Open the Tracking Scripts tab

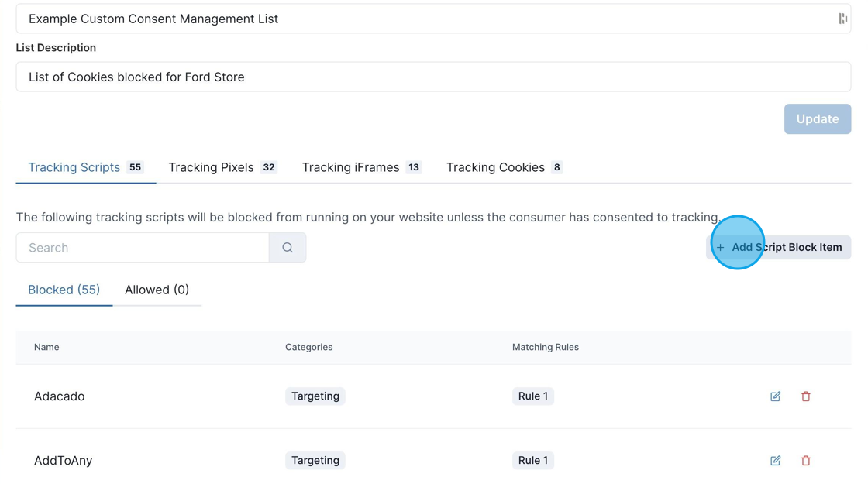tap(86, 167)
